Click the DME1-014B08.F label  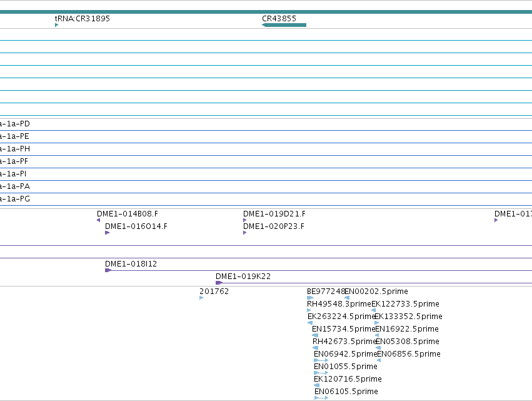click(x=128, y=214)
